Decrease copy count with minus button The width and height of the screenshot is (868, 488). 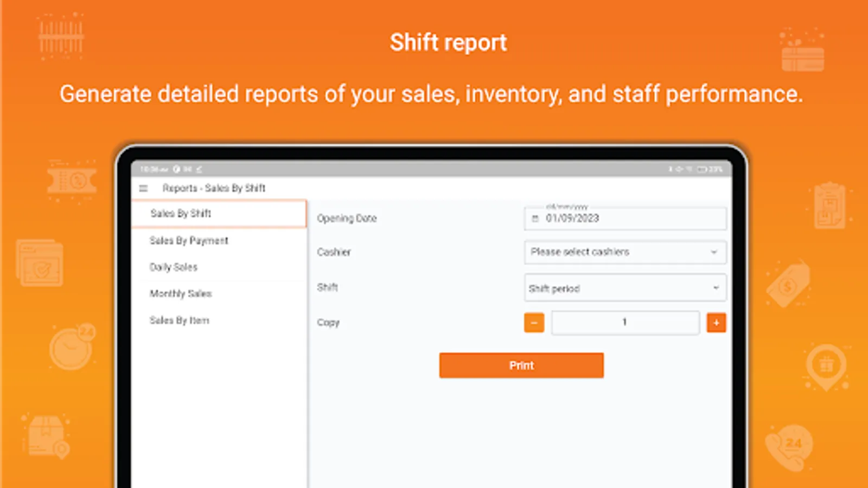[x=534, y=323]
